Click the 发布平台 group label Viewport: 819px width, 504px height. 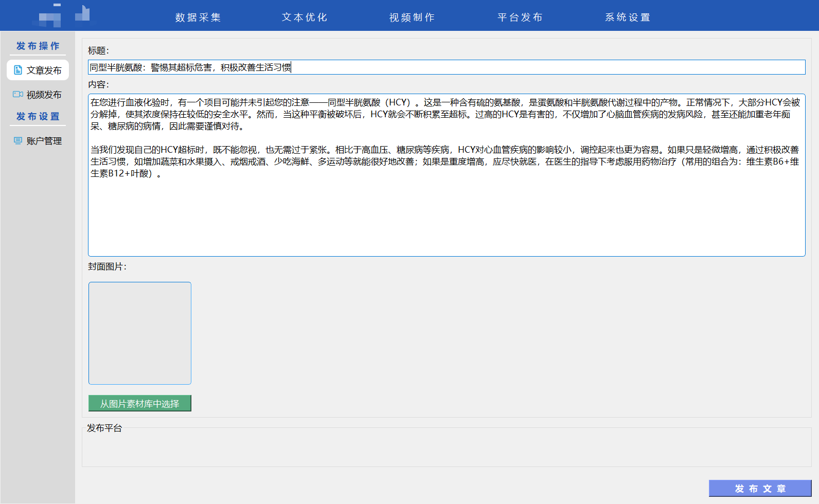point(104,428)
